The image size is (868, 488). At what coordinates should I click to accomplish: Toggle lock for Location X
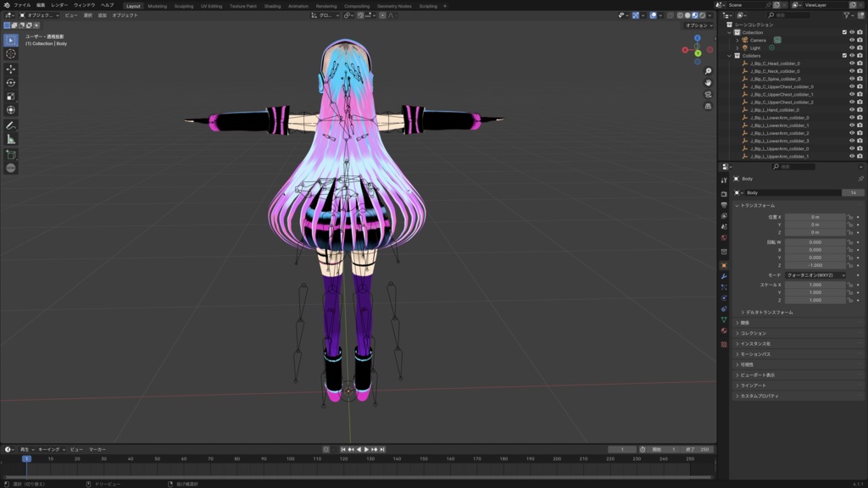click(849, 218)
